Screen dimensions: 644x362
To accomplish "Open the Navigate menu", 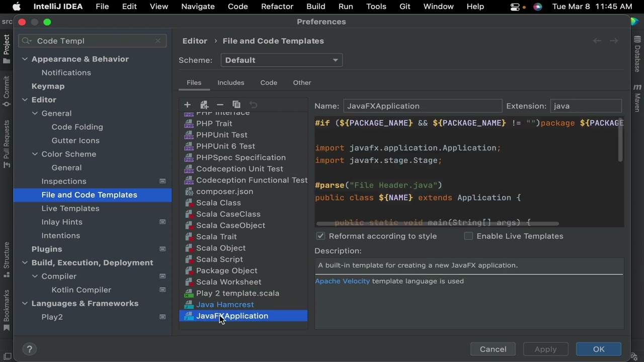I will click(x=198, y=7).
